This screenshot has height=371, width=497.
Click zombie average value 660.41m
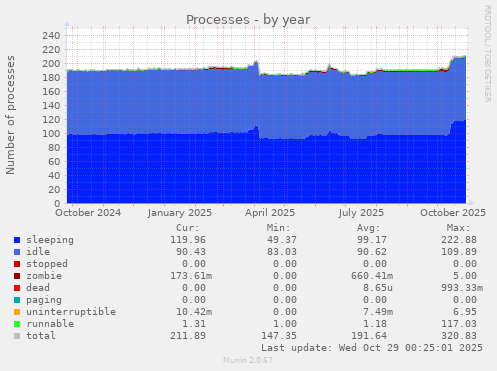[372, 276]
